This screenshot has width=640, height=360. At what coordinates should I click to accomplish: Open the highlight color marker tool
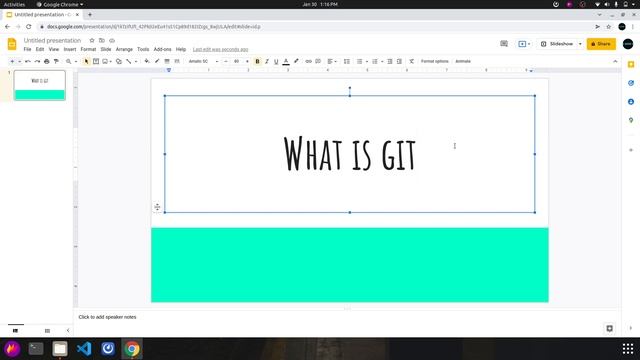point(296,61)
